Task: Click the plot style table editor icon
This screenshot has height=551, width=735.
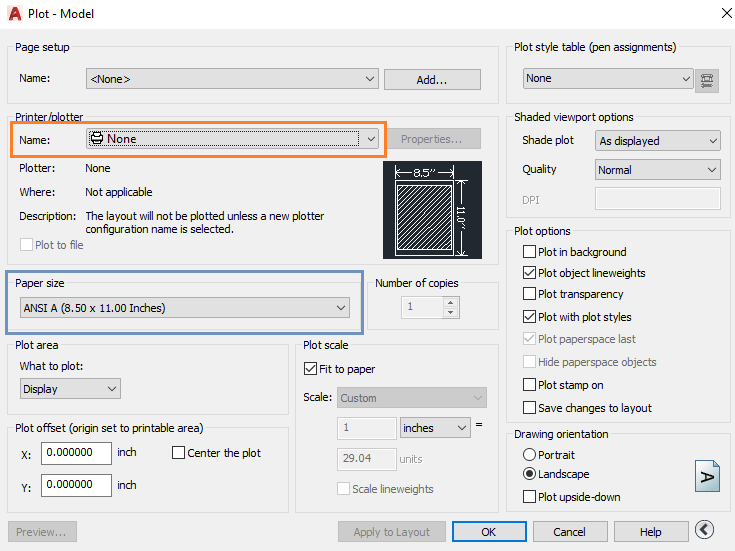Action: 707,81
